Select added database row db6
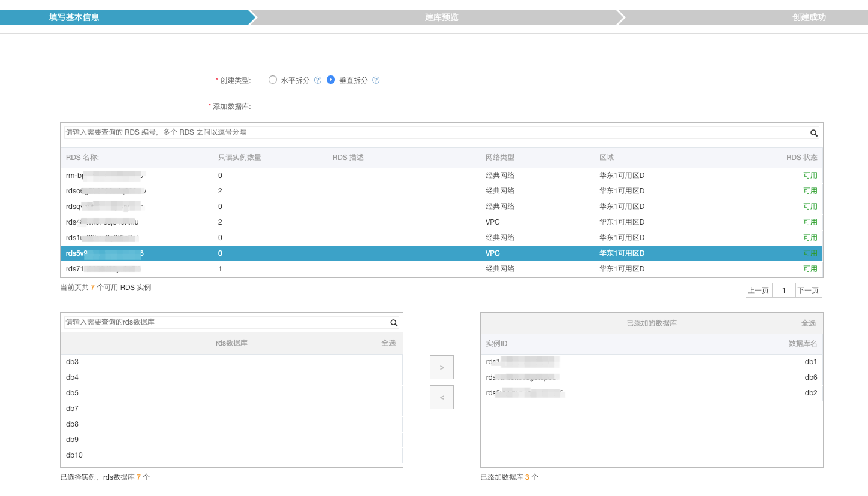The width and height of the screenshot is (868, 496). tap(652, 377)
